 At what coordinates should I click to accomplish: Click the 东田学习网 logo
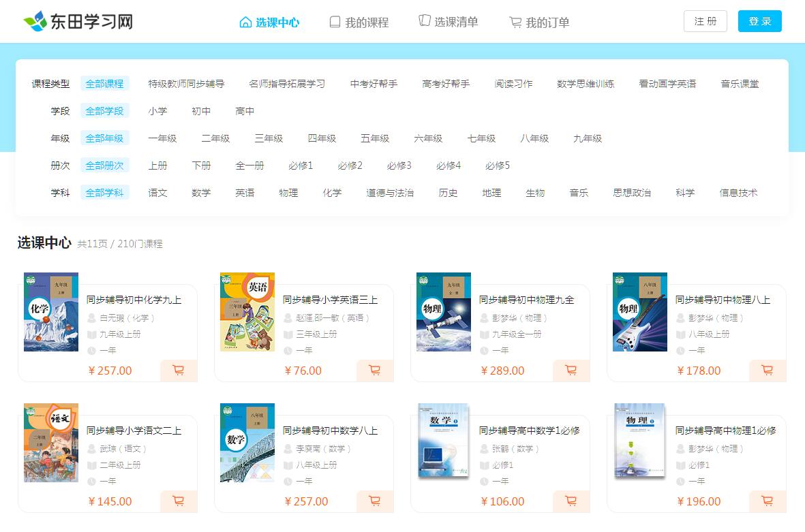(78, 22)
